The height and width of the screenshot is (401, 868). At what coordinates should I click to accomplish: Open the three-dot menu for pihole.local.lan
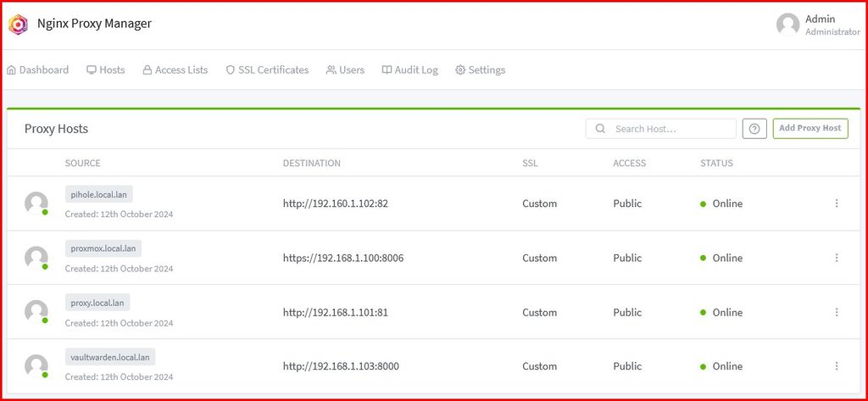pos(837,203)
